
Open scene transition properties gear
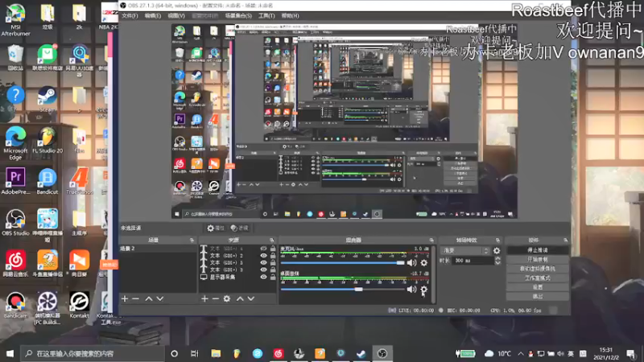point(497,250)
